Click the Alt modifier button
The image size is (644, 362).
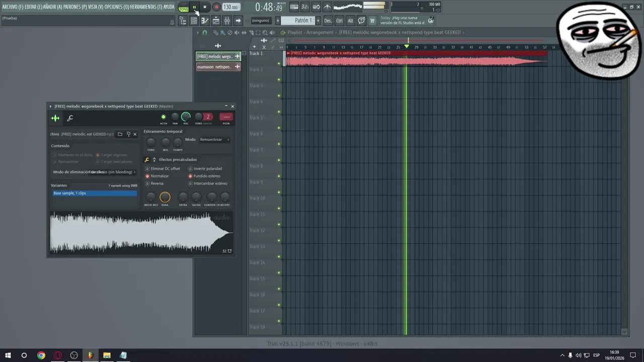[x=351, y=21]
